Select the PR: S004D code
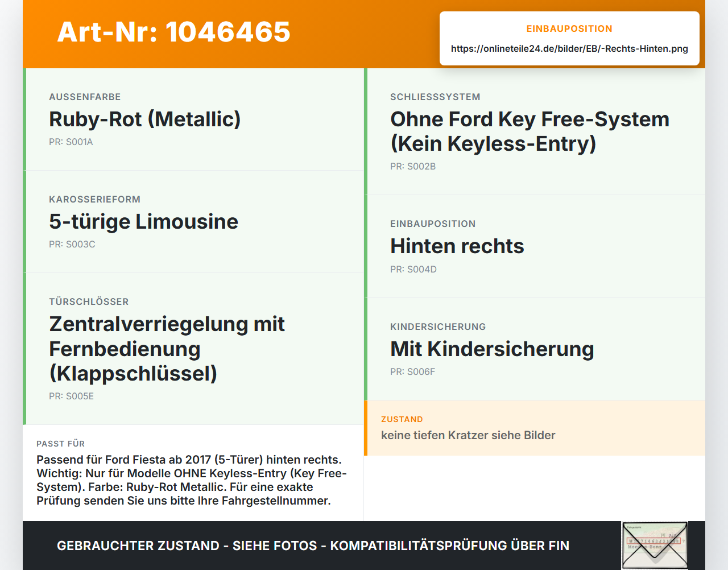The width and height of the screenshot is (728, 570). [413, 270]
